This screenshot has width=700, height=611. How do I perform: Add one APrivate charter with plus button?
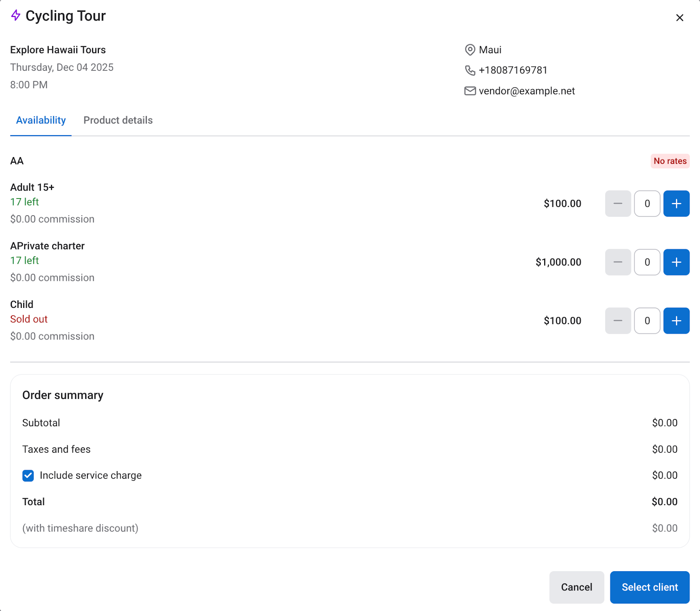click(x=676, y=262)
